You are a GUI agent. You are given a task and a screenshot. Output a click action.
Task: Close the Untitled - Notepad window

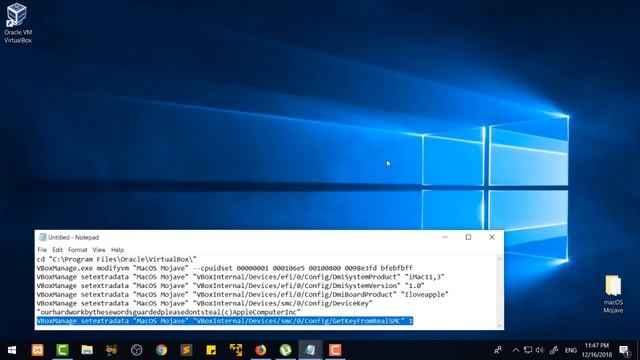[492, 237]
